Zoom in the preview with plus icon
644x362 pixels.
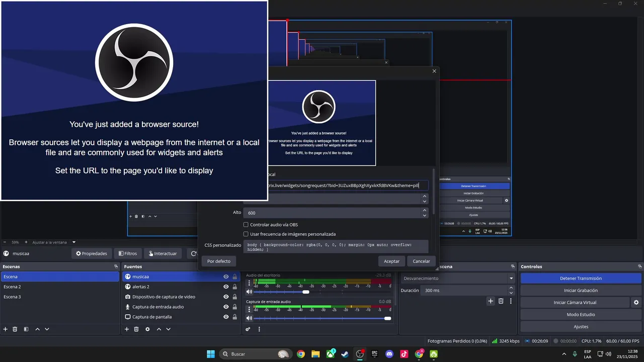pos(27,242)
